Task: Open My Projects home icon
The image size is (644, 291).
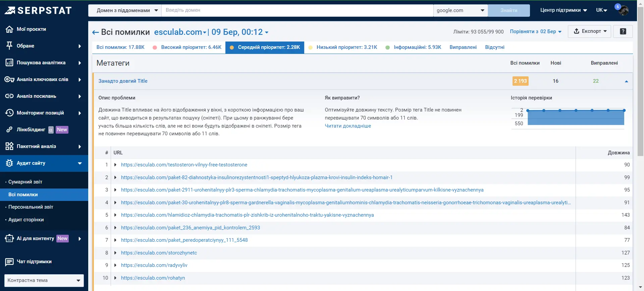Action: click(x=9, y=29)
